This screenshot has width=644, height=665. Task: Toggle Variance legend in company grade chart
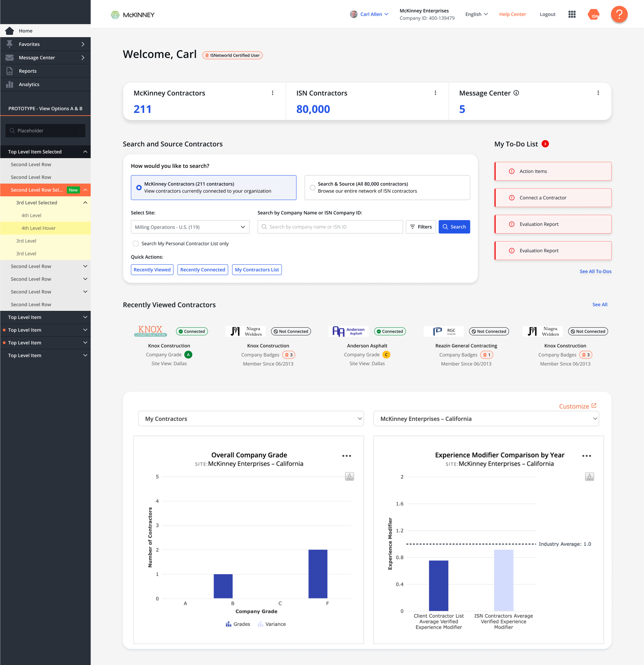point(272,624)
